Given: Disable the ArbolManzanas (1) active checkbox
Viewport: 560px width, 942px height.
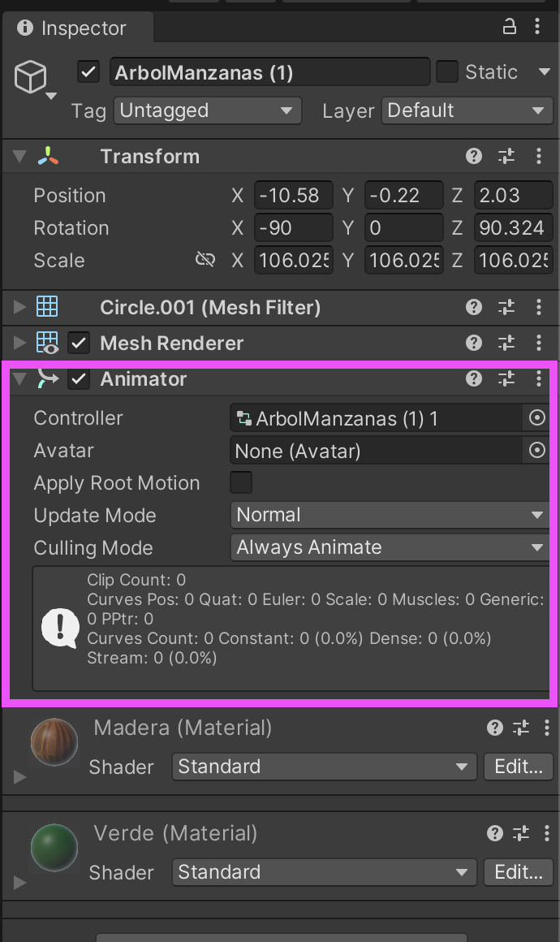Looking at the screenshot, I should pyautogui.click(x=88, y=72).
